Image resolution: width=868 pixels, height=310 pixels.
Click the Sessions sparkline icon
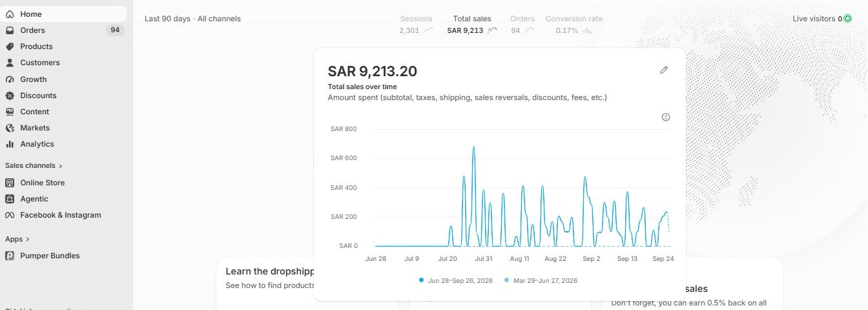[x=428, y=30]
